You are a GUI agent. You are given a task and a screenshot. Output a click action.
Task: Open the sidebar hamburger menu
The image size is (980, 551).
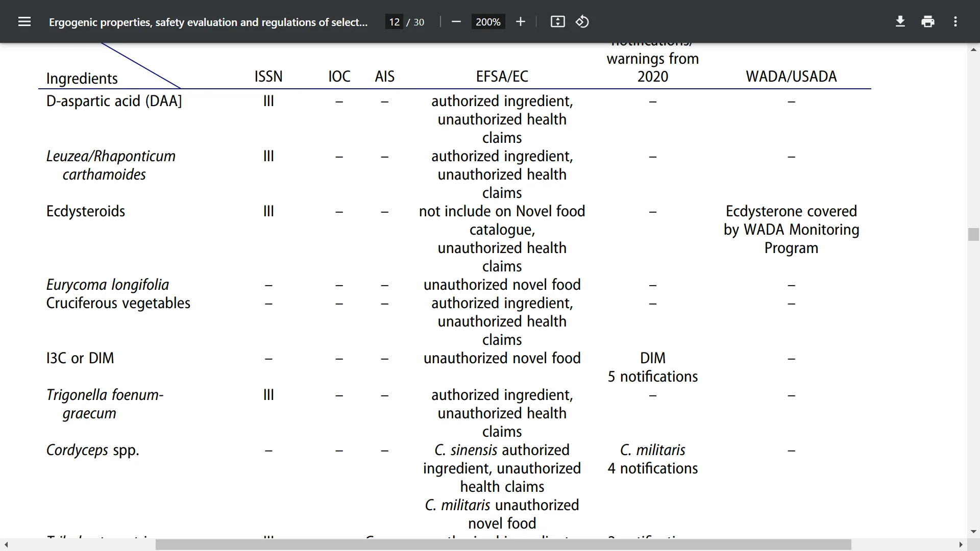click(24, 21)
